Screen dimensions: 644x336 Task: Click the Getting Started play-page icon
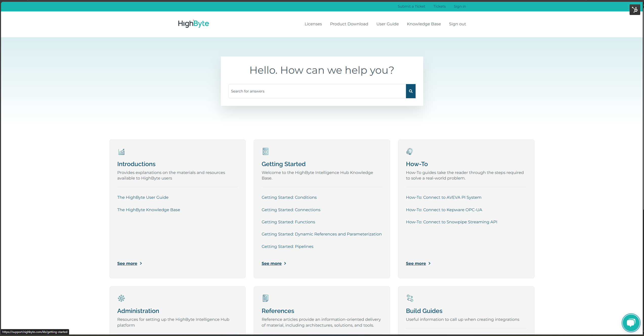[265, 151]
